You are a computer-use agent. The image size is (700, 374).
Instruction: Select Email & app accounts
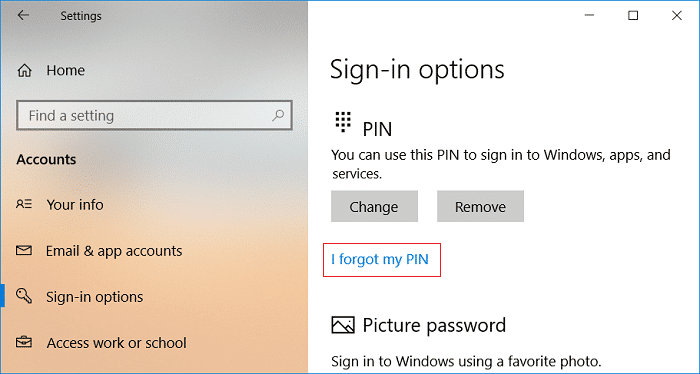[114, 251]
